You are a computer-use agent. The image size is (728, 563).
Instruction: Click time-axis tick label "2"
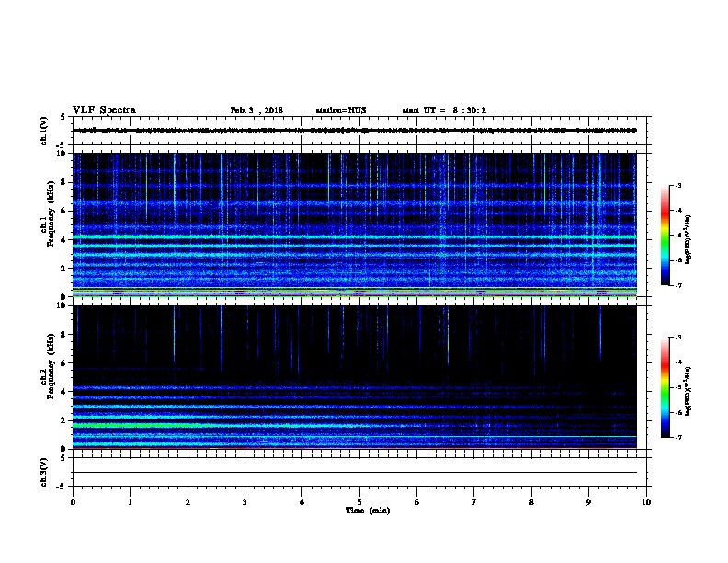tap(188, 502)
